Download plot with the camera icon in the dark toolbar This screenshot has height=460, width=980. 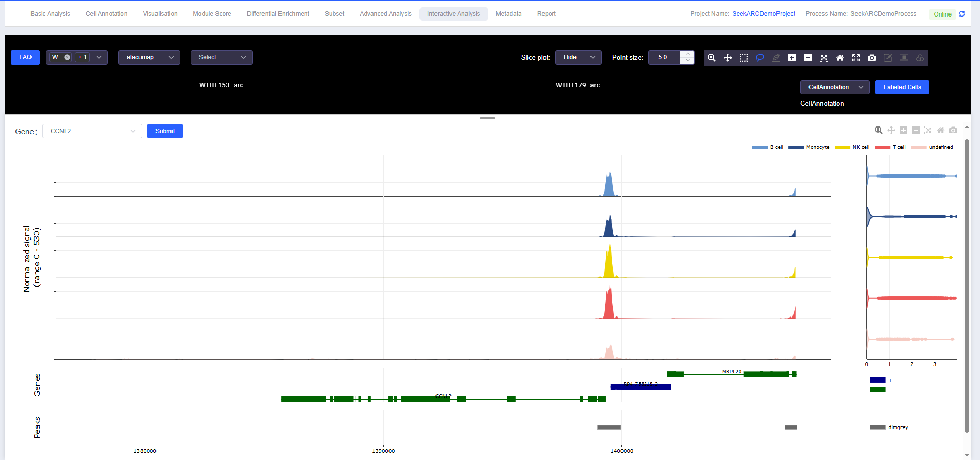[x=872, y=58]
